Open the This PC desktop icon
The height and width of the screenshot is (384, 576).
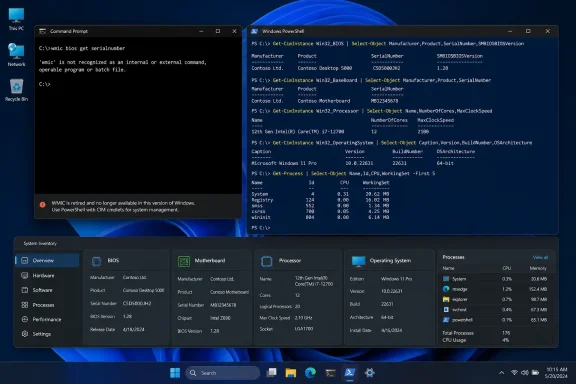tap(16, 19)
